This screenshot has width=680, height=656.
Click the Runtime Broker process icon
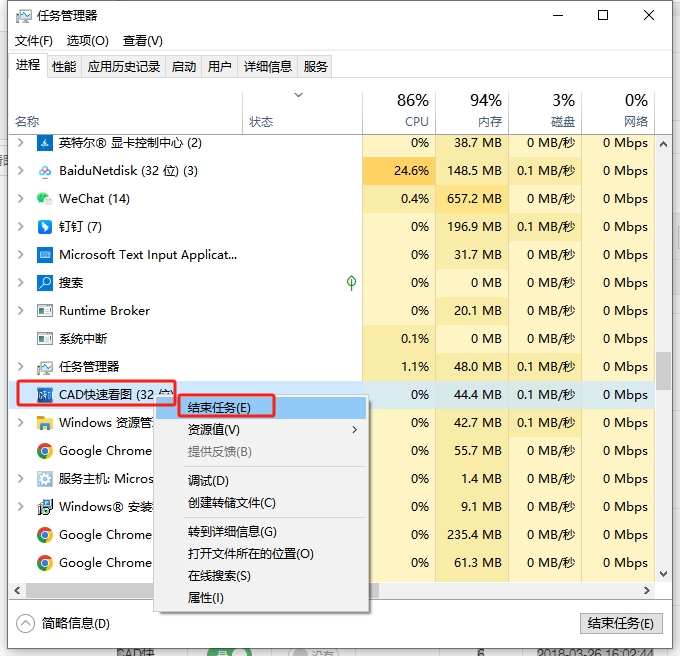pyautogui.click(x=45, y=311)
